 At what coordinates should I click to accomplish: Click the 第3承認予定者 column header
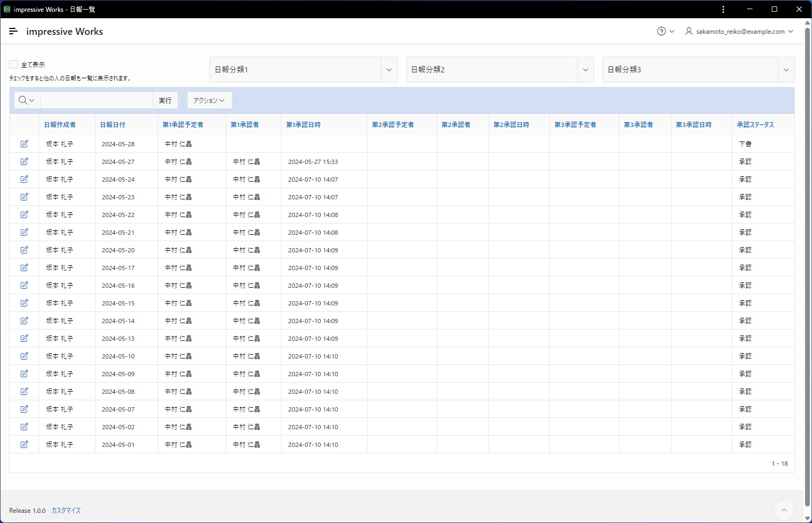point(575,124)
